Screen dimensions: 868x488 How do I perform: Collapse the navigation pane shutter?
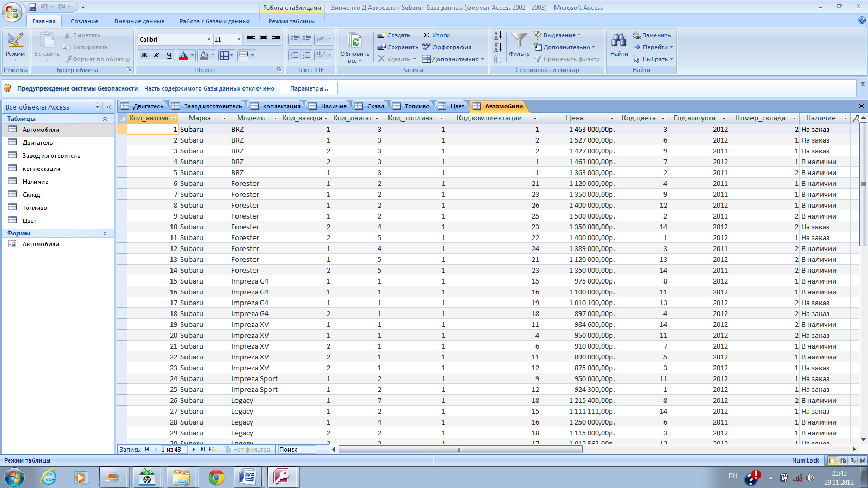(x=108, y=107)
